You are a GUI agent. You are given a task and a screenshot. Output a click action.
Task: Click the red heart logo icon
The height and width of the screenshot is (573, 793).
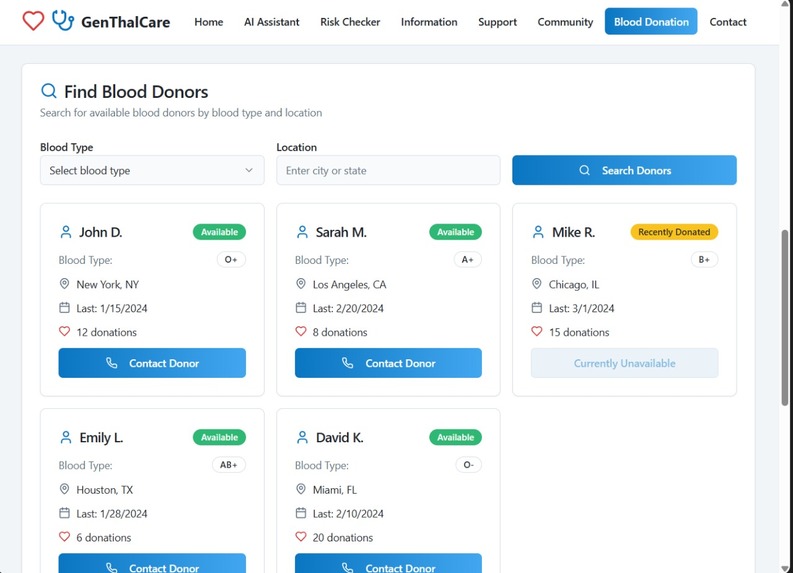(33, 21)
